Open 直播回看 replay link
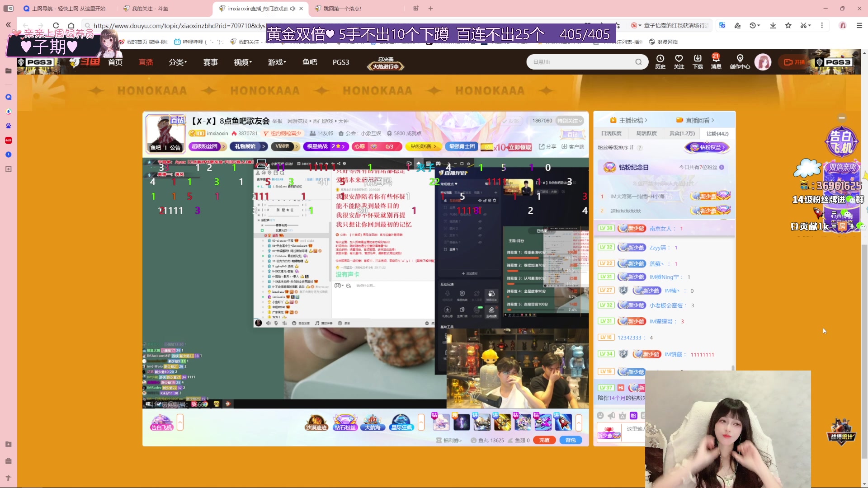 click(695, 120)
